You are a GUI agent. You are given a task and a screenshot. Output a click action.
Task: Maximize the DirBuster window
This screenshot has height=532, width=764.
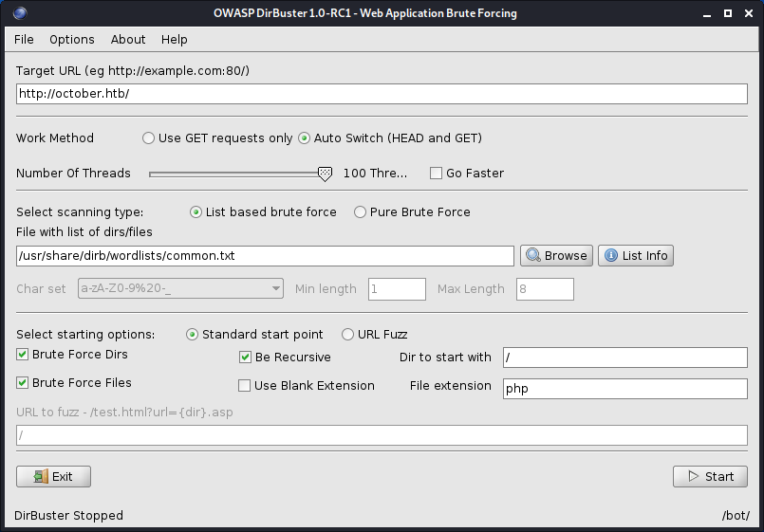click(727, 13)
